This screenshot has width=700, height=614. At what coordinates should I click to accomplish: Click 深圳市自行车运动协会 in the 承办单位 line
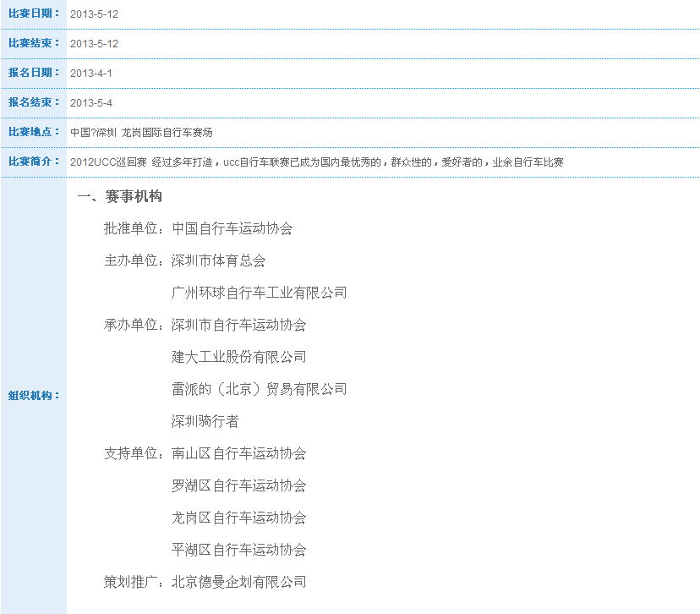click(238, 325)
